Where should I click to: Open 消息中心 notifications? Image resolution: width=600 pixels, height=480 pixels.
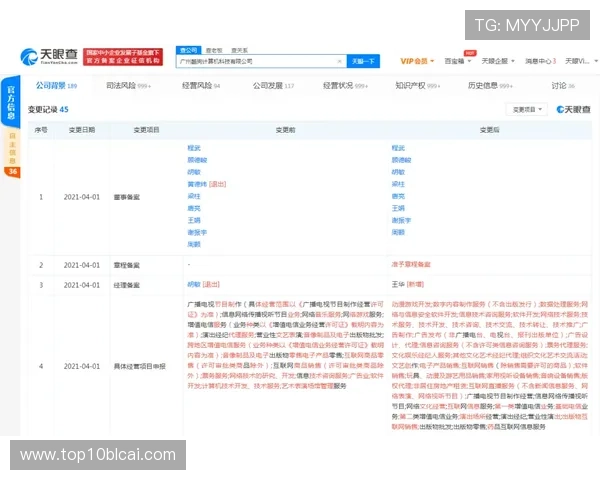coord(540,61)
